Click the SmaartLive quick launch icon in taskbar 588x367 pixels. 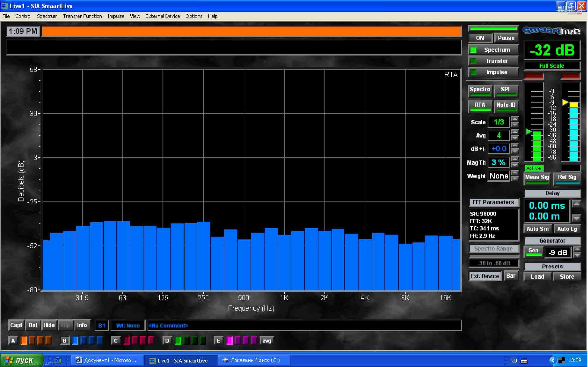(58, 360)
